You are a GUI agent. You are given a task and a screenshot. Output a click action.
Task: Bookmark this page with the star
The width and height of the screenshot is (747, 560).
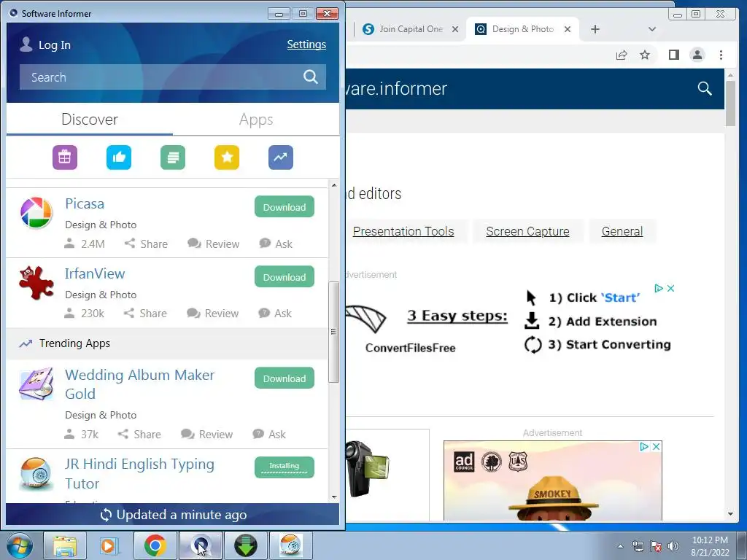(x=645, y=55)
